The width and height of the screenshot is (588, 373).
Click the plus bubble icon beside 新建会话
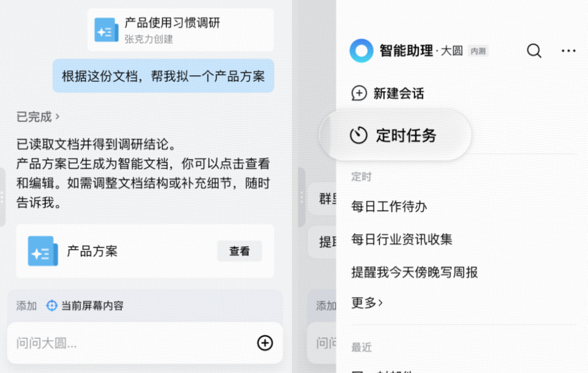pos(359,93)
